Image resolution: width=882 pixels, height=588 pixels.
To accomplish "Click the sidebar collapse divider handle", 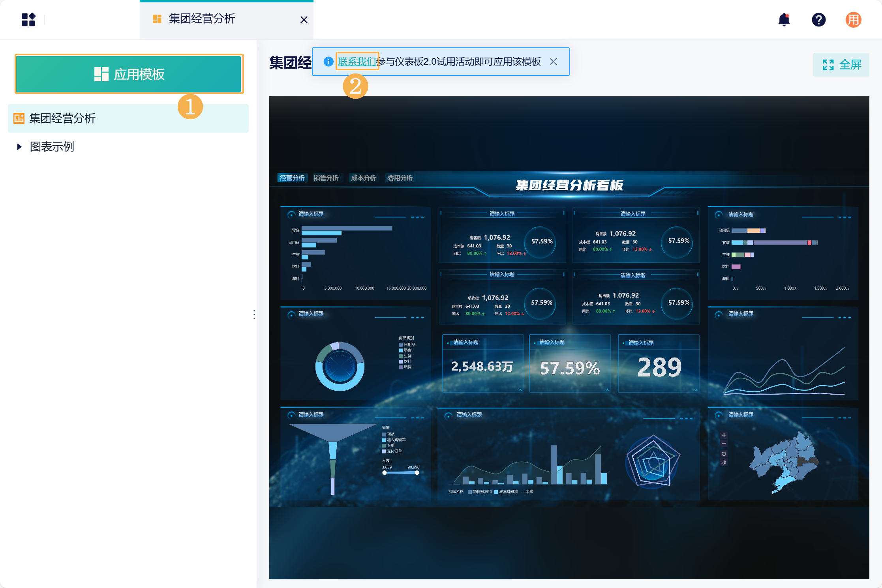I will [254, 315].
